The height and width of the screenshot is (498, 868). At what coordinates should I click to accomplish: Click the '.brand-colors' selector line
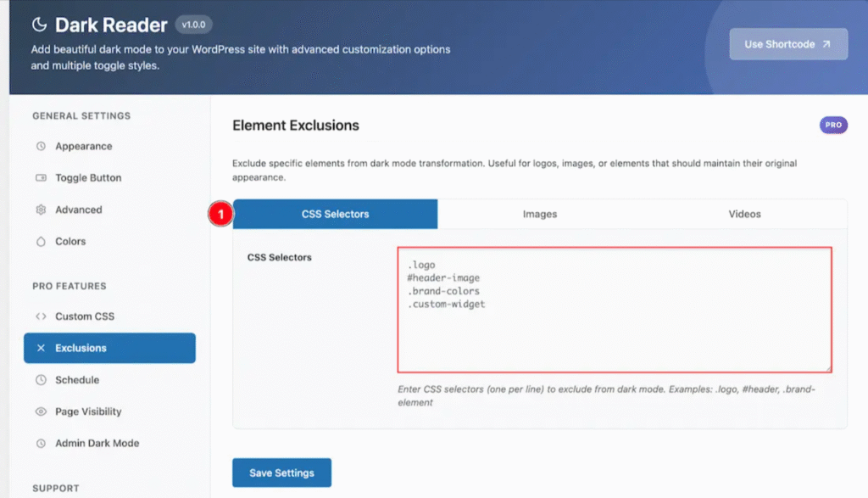[x=443, y=291]
